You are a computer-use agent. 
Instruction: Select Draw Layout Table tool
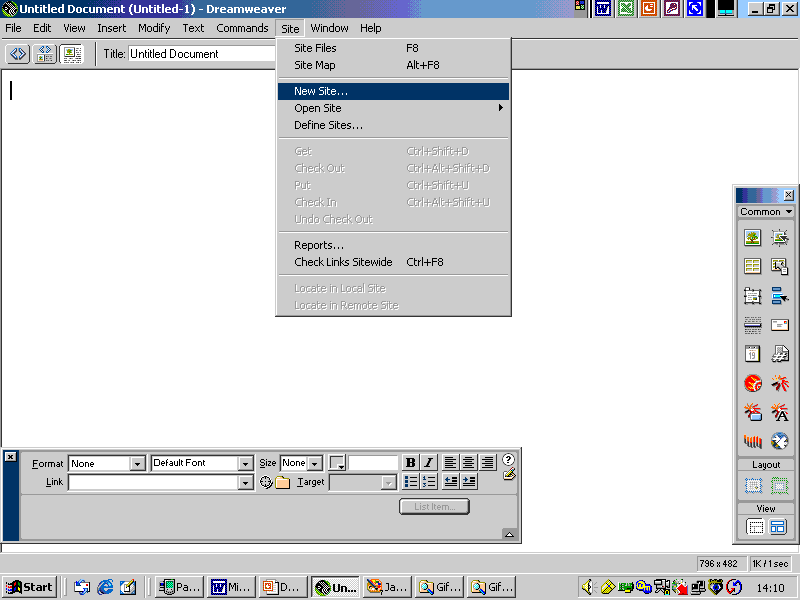[779, 485]
